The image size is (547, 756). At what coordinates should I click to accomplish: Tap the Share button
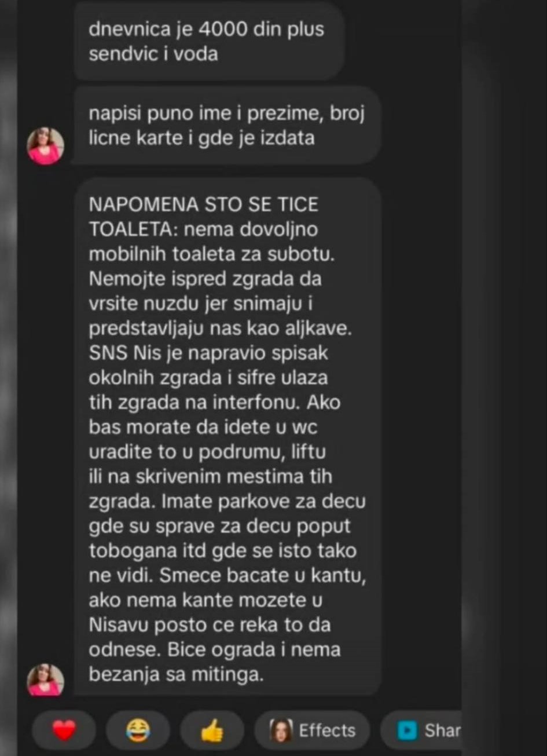coord(421,731)
